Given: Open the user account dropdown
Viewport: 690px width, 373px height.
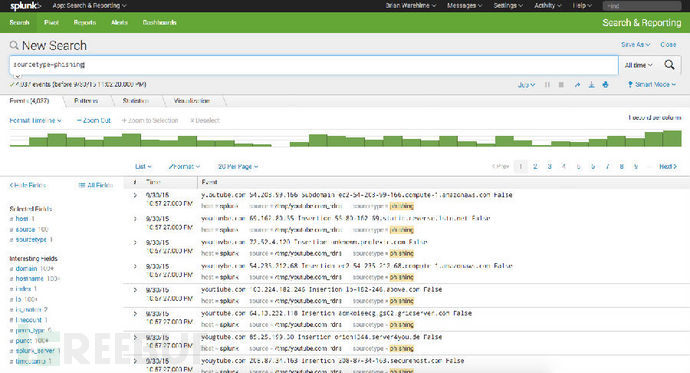Looking at the screenshot, I should (x=411, y=6).
